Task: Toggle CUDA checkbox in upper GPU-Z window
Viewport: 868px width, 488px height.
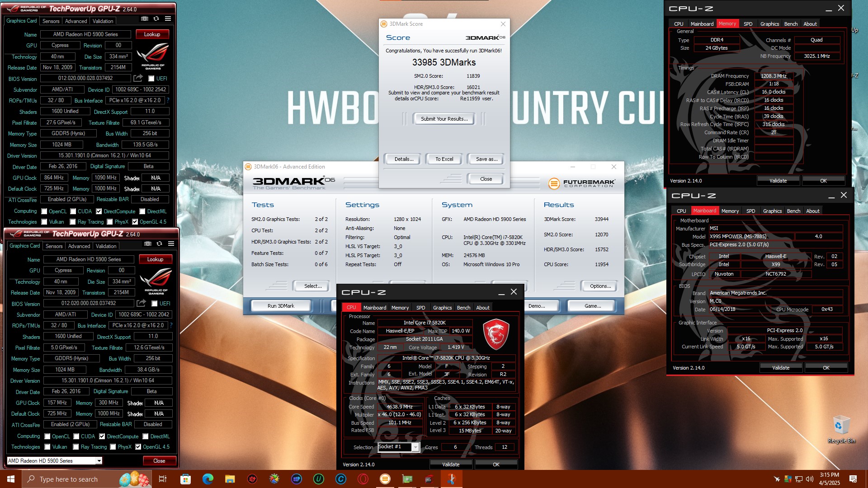Action: [73, 211]
